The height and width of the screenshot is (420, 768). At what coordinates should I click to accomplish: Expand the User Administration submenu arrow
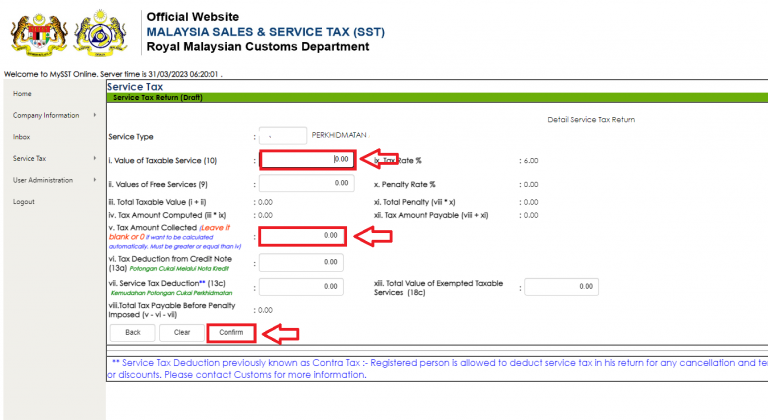click(x=93, y=180)
